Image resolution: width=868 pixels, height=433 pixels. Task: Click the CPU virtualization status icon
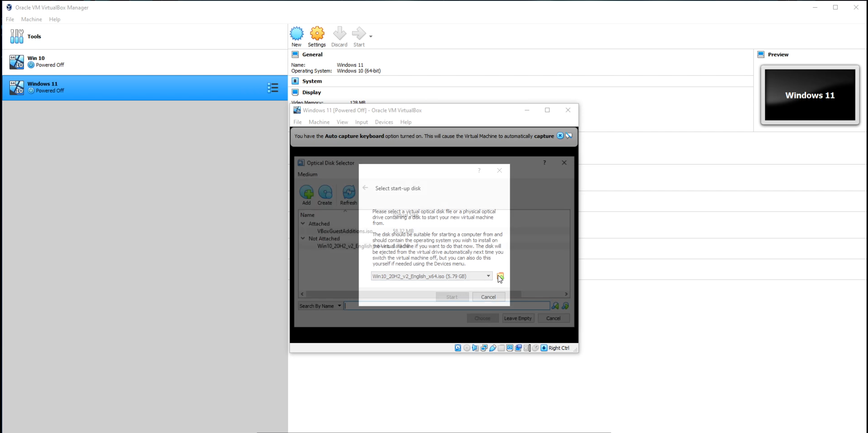pos(527,348)
